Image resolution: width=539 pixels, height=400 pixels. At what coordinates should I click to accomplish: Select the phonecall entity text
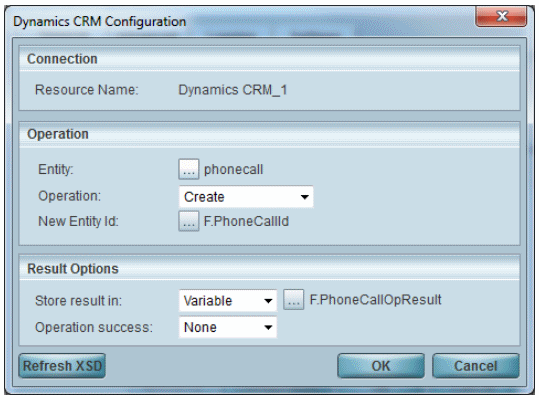[x=233, y=169]
